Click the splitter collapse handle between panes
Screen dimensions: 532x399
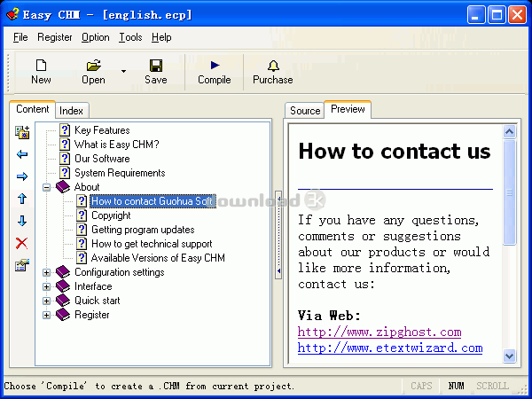(278, 235)
